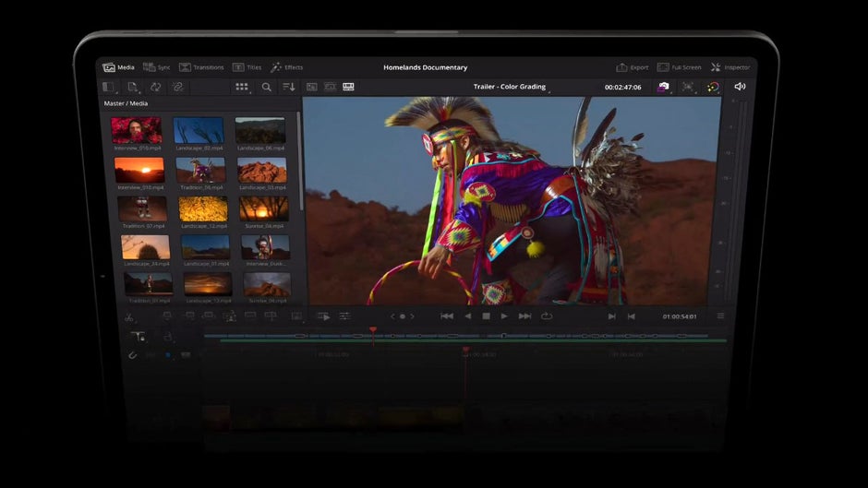This screenshot has width=868, height=488.
Task: Enter Full Screen viewer mode
Action: tap(679, 67)
